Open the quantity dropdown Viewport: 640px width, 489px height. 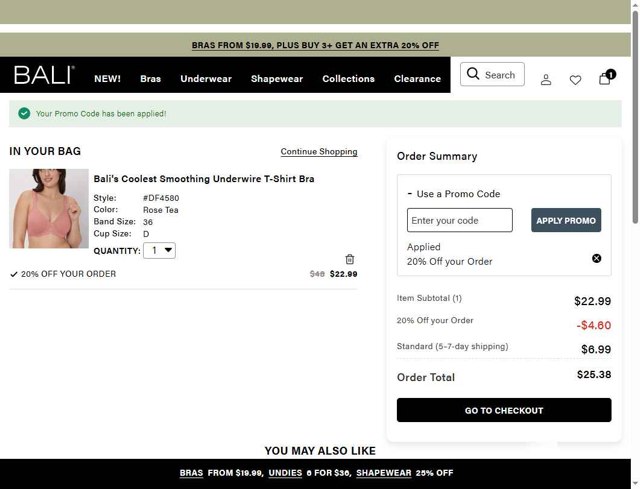pos(159,250)
